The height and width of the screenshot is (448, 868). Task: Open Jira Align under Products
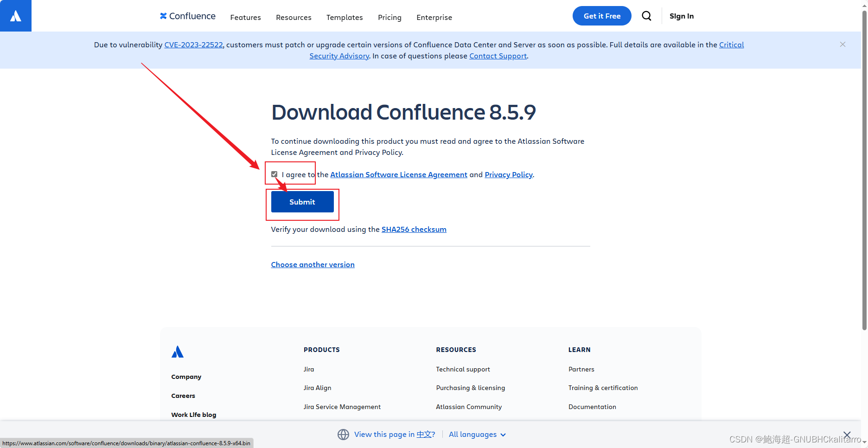[318, 388]
